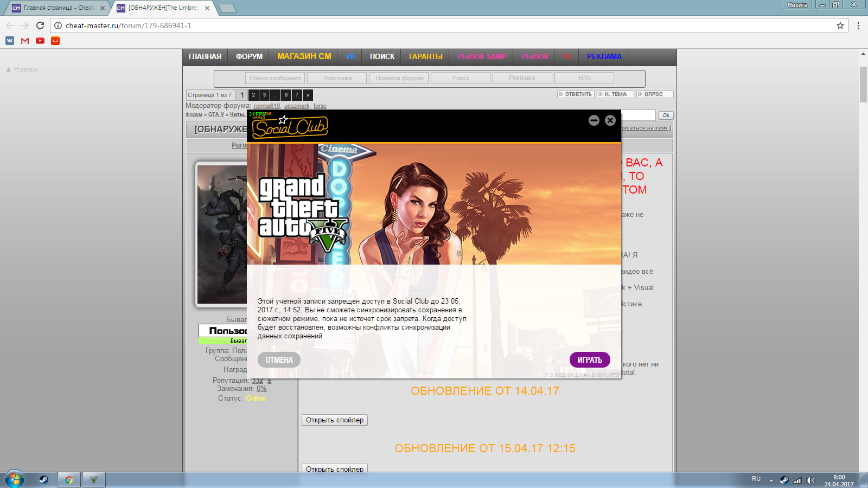This screenshot has height=488, width=868.
Task: Show hidden tray icons
Action: pyautogui.click(x=771, y=480)
